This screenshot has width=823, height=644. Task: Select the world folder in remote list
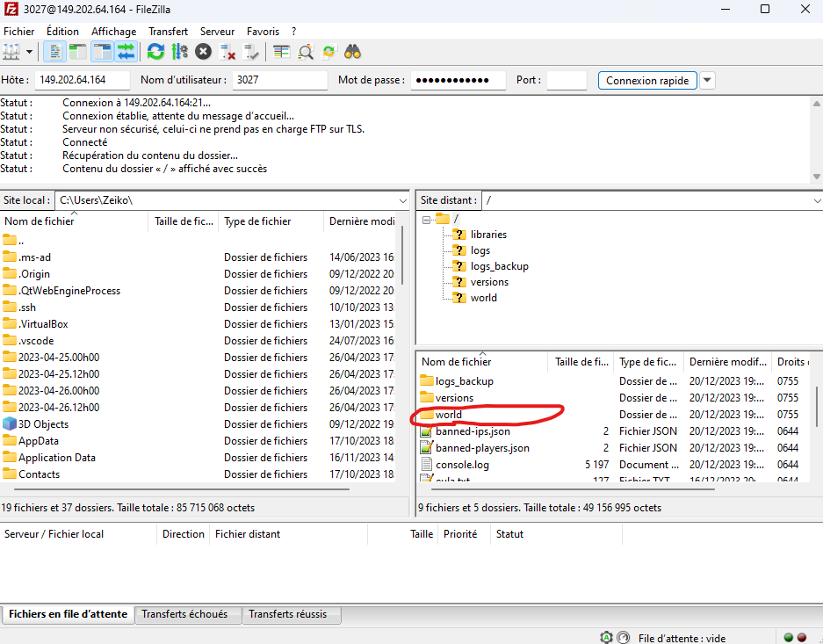pyautogui.click(x=448, y=415)
